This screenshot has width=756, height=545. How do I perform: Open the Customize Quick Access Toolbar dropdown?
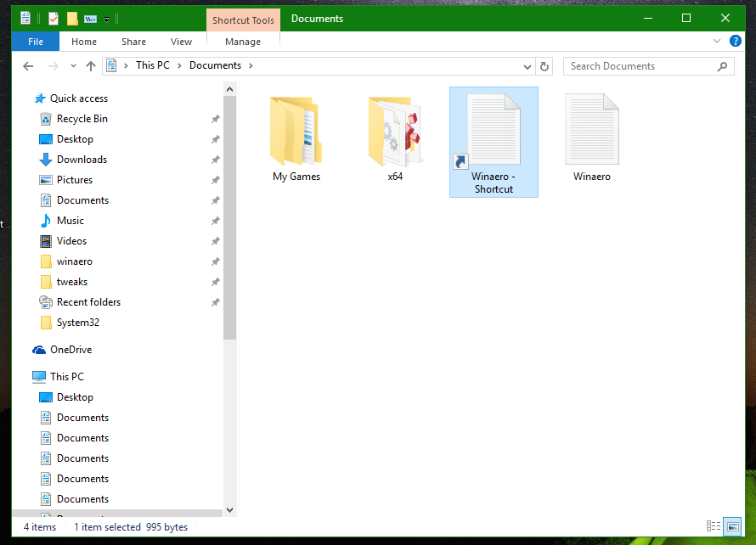click(x=105, y=18)
